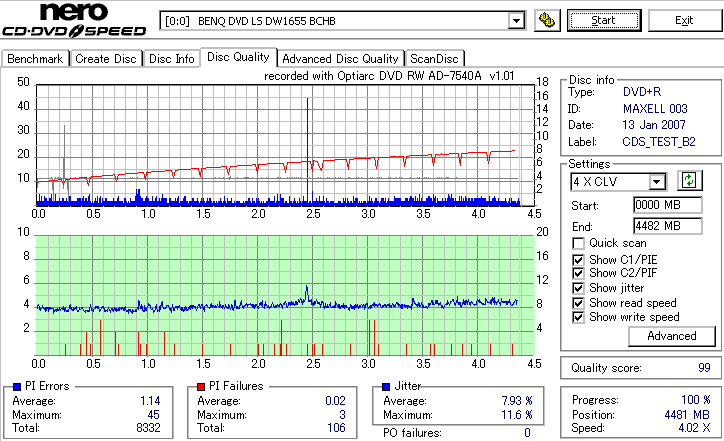Open the BENQ DVD drive selection dropdown
This screenshot has width=724, height=441.
516,21
